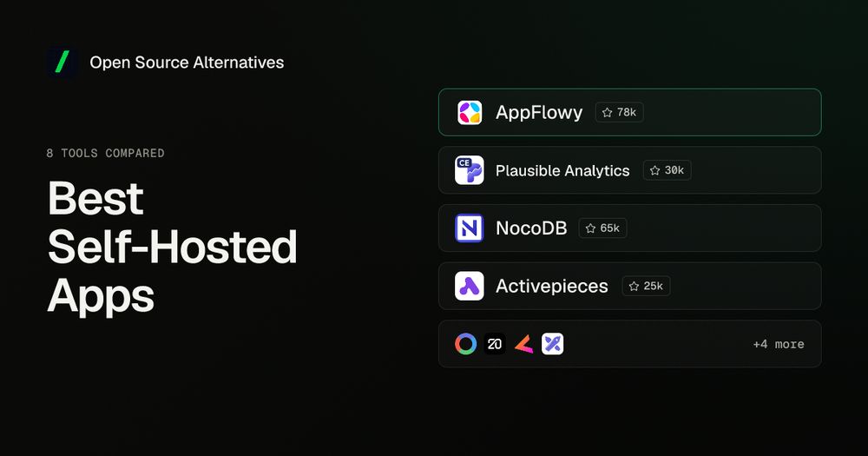Click the orange-pink arrow logo icon
The image size is (868, 456).
523,344
